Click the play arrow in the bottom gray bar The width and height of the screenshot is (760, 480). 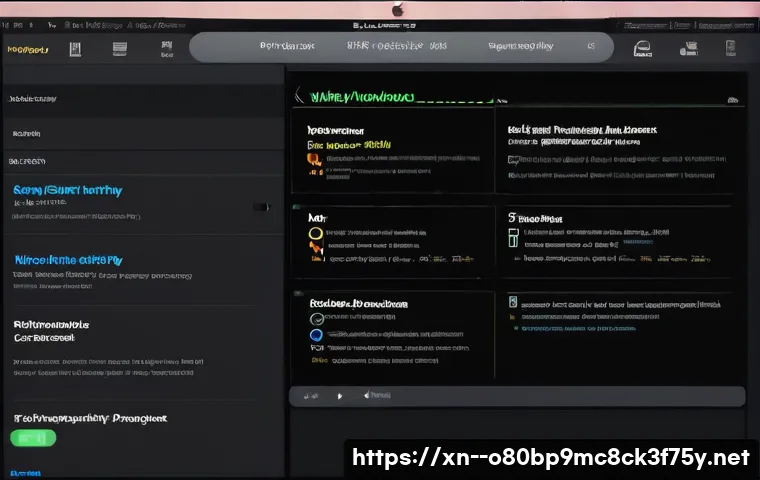(340, 396)
